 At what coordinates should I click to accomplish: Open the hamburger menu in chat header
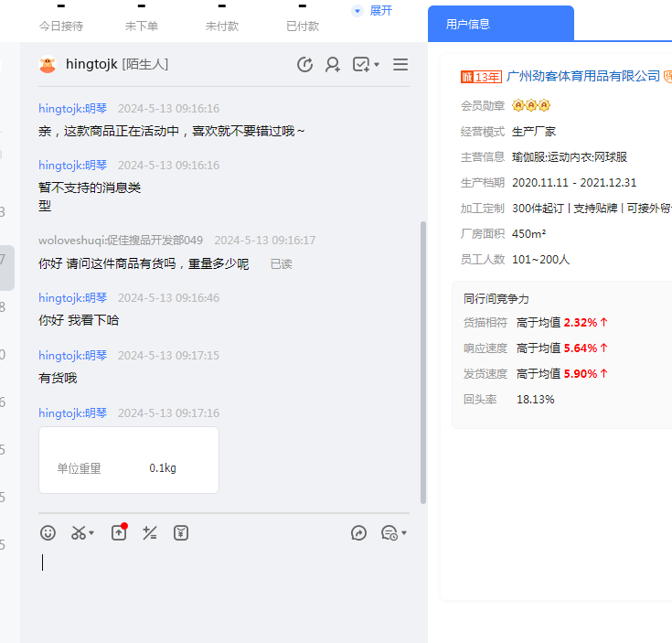point(400,65)
